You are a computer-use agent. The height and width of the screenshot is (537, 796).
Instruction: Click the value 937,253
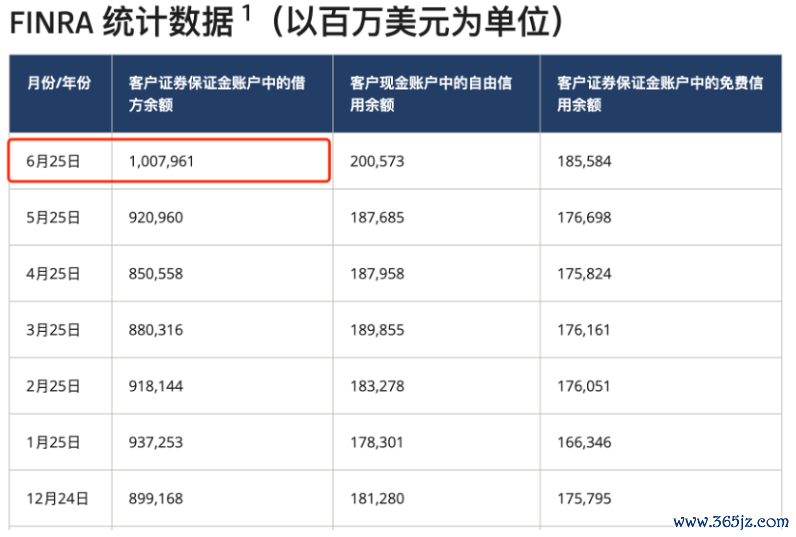[156, 443]
